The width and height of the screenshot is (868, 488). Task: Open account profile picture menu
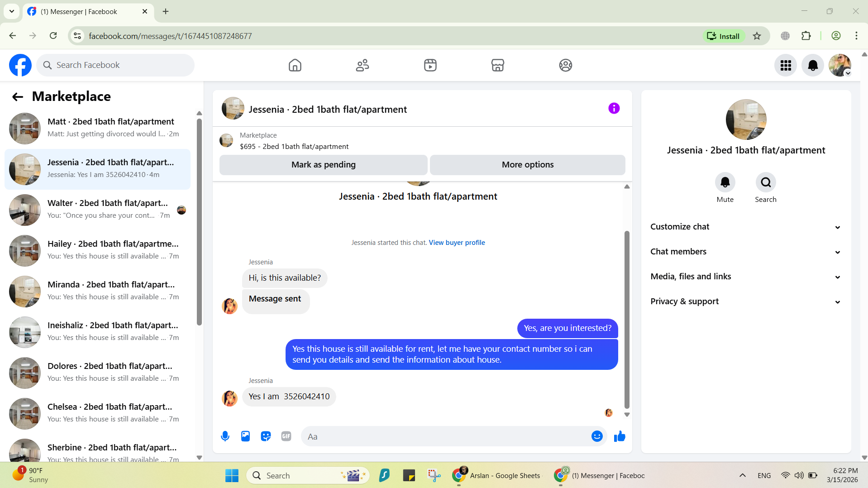tap(840, 65)
